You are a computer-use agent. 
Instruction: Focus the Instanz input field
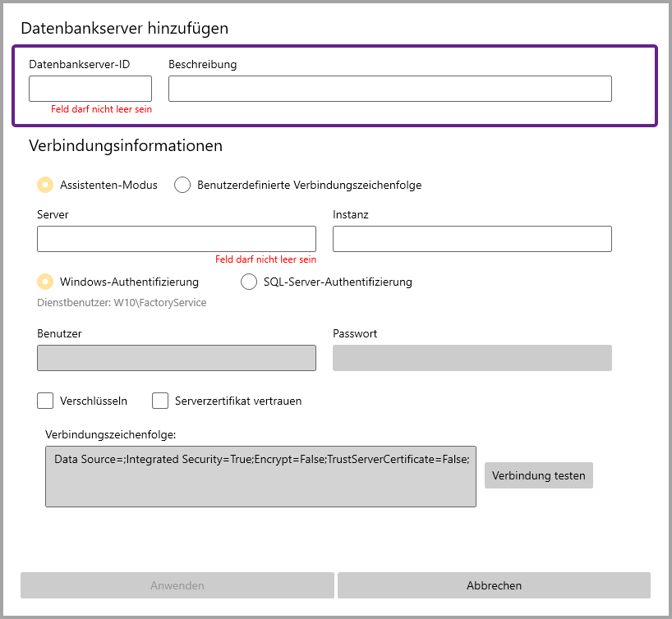tap(472, 239)
